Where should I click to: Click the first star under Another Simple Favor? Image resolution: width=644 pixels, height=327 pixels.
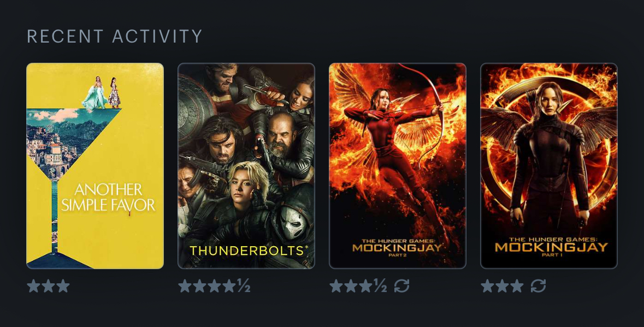coord(34,286)
